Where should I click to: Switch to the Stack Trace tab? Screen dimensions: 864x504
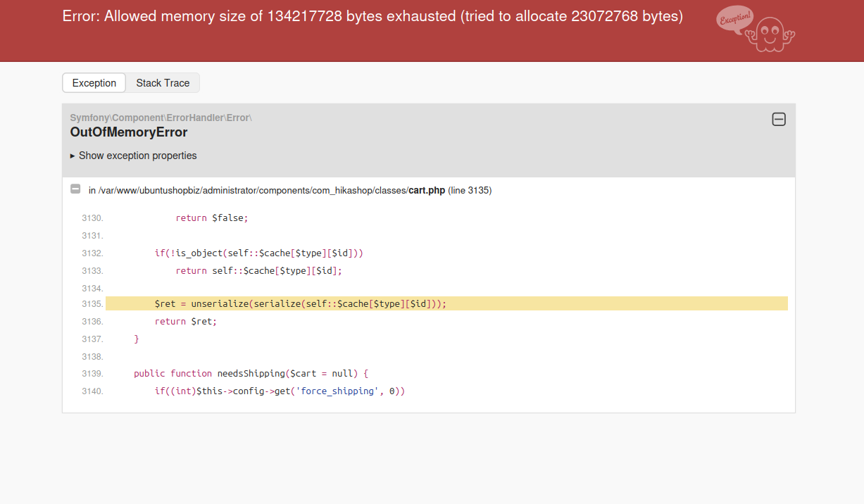[x=163, y=83]
